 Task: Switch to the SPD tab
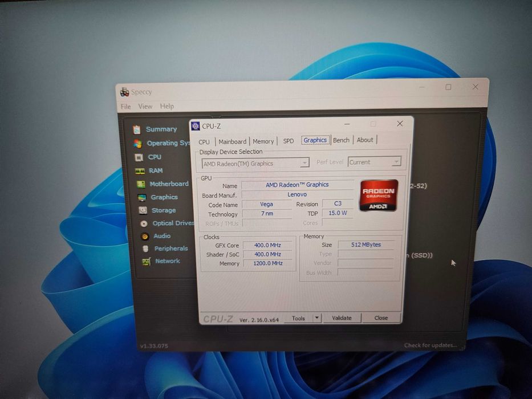point(289,141)
